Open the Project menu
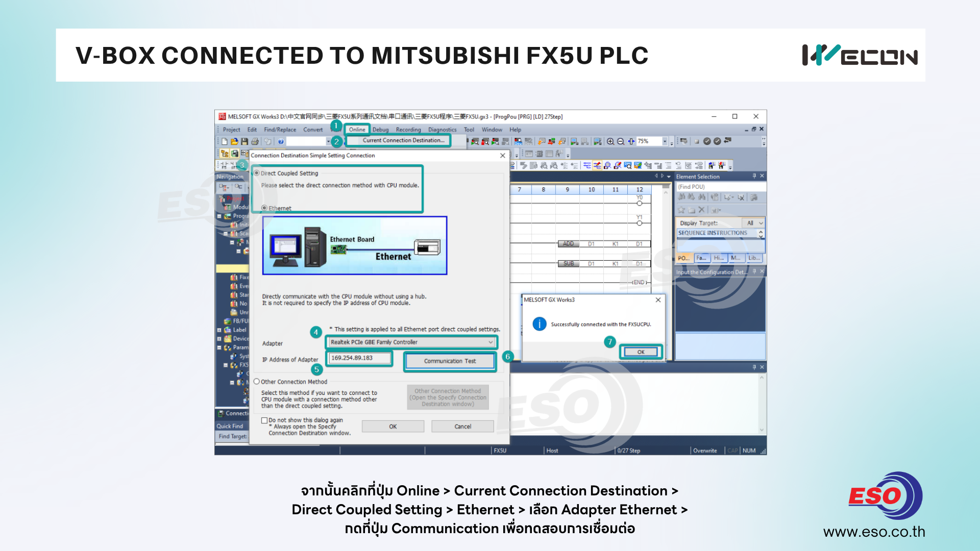 pyautogui.click(x=231, y=130)
